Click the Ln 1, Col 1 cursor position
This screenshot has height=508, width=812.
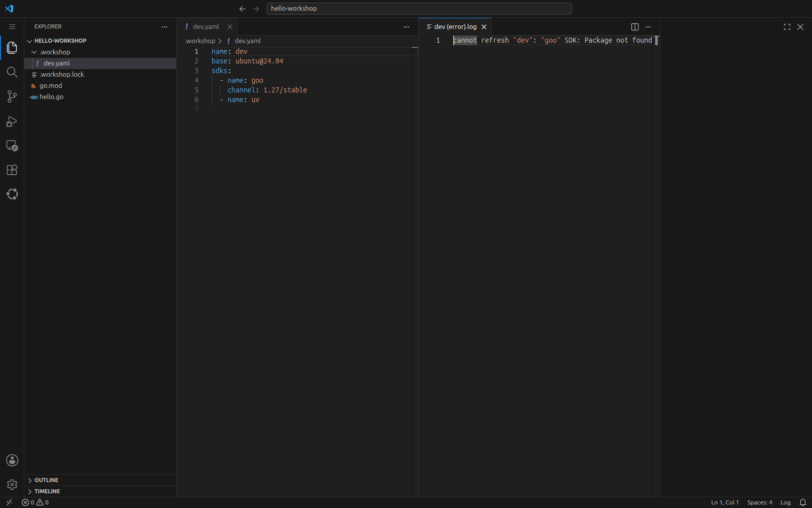725,502
